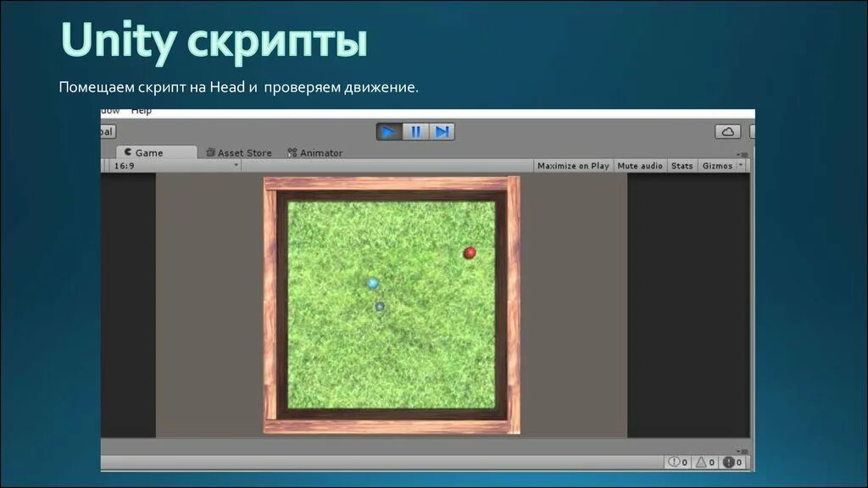Toggle the Stats overlay
868x488 pixels.
[x=682, y=165]
